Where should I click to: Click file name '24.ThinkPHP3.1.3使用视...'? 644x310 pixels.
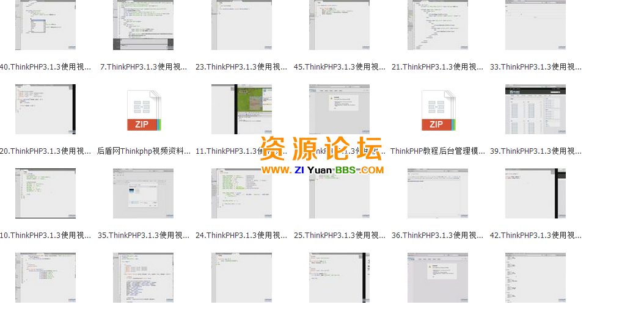pos(241,235)
